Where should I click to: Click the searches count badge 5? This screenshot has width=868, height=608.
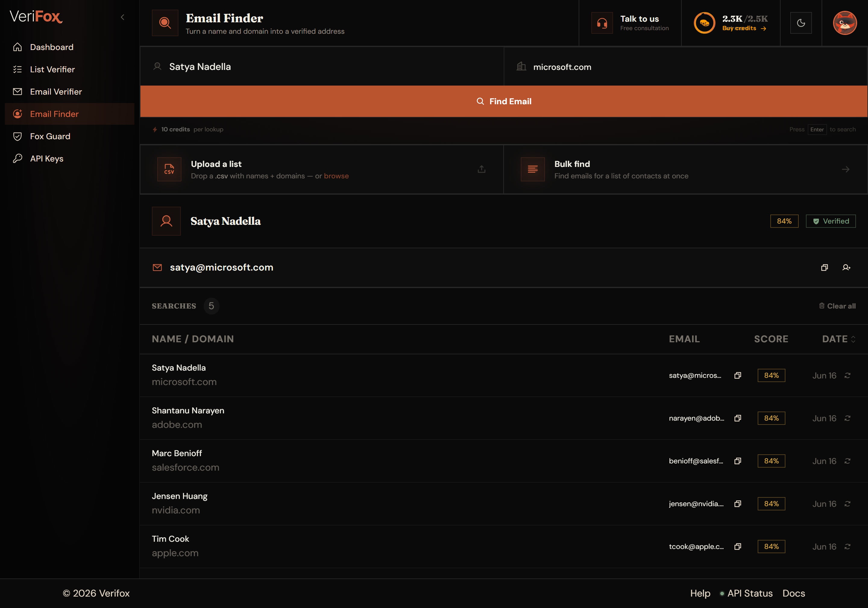pos(211,306)
